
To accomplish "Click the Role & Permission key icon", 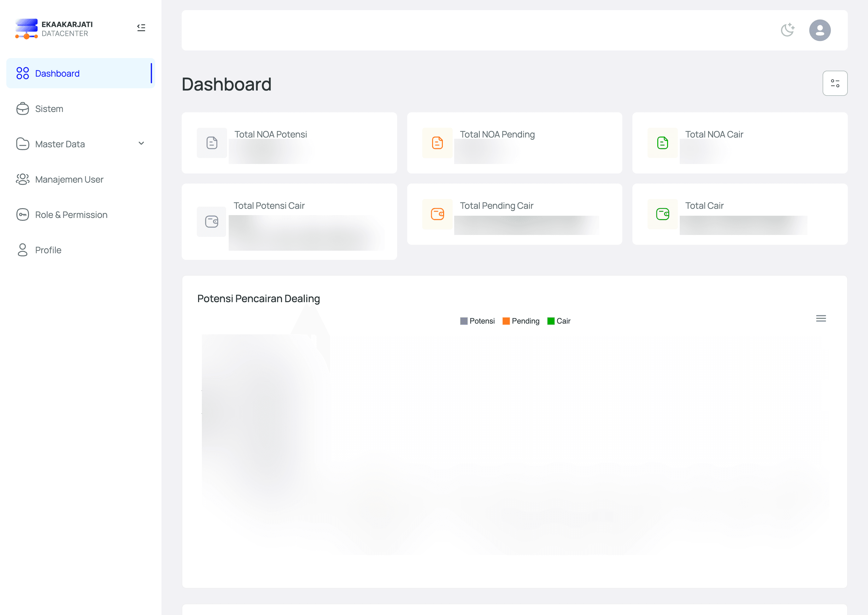I will pyautogui.click(x=23, y=215).
